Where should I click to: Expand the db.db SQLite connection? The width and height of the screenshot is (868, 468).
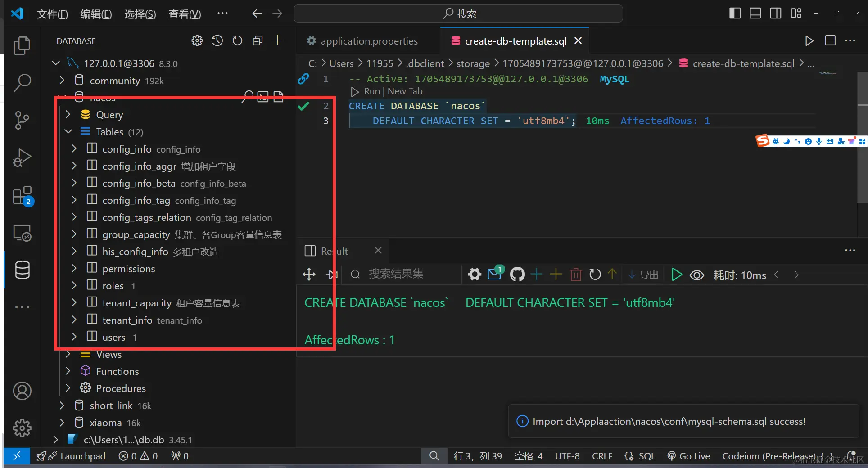click(x=56, y=440)
